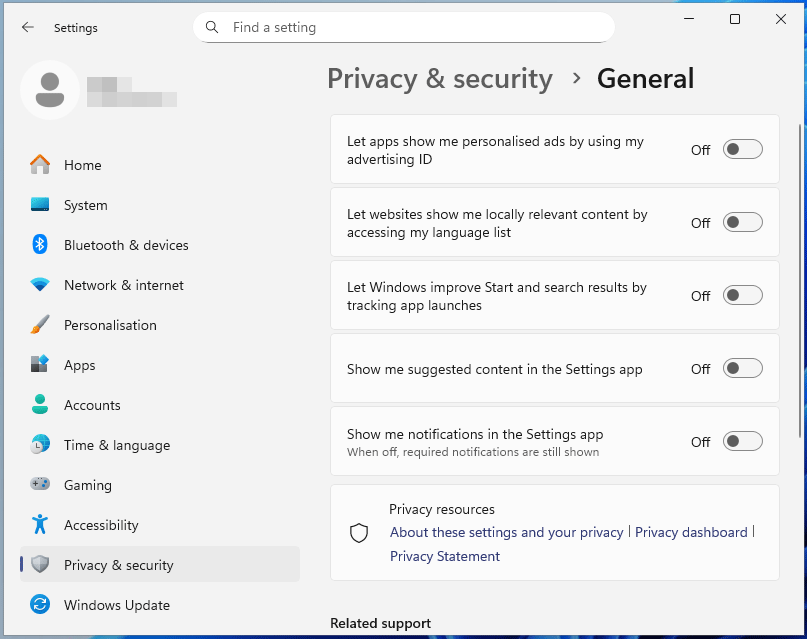Open the Privacy dashboard link
This screenshot has width=807, height=639.
pos(691,532)
